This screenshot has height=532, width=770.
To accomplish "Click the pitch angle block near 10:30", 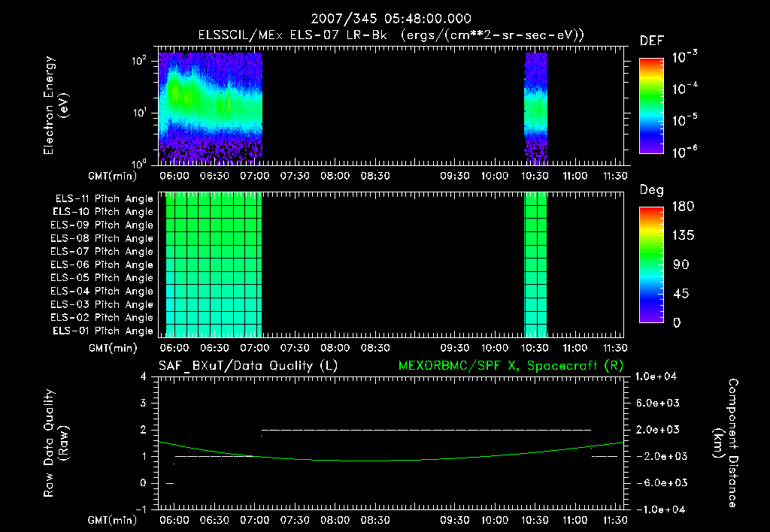I will (x=535, y=265).
